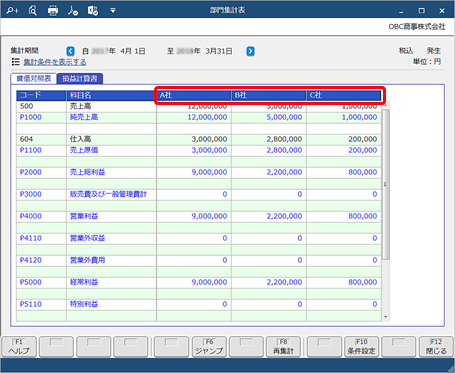Select A社 value in 純売上高 row

point(194,117)
